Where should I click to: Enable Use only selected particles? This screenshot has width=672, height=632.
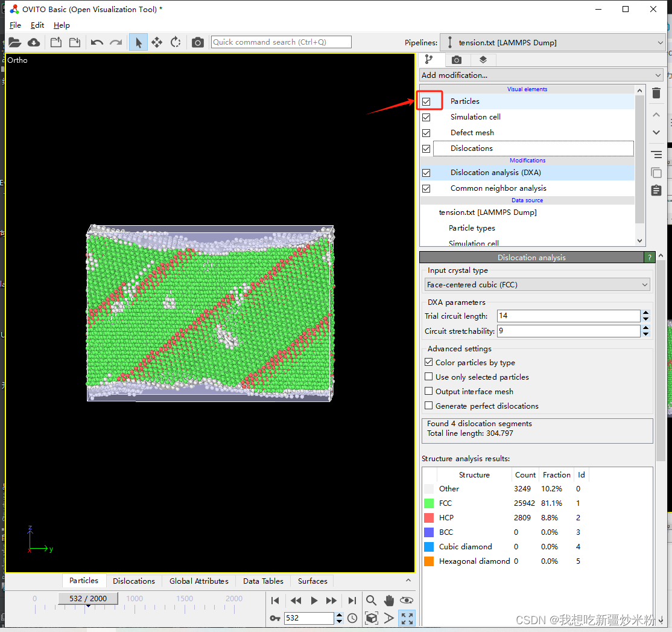click(x=428, y=377)
